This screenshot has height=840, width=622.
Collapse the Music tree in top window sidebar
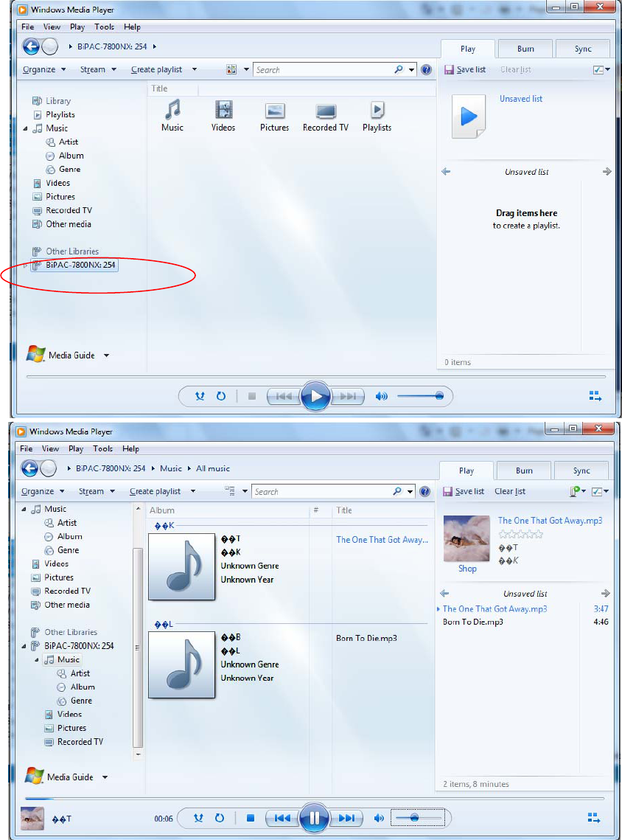[x=25, y=128]
